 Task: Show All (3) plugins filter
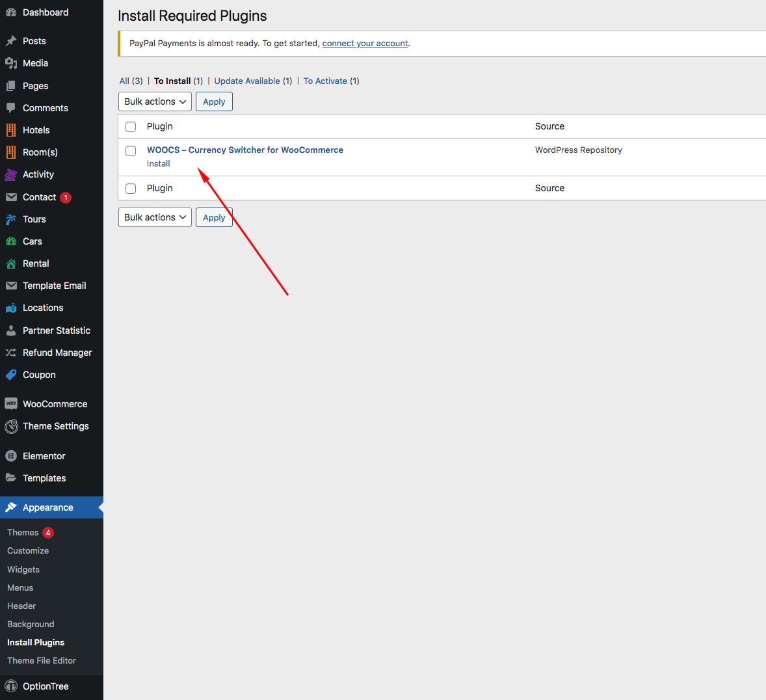coord(131,81)
